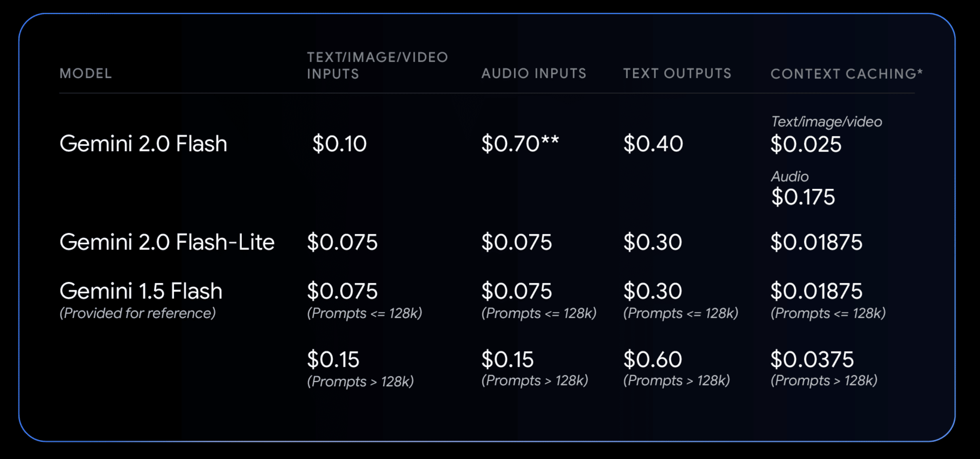The height and width of the screenshot is (459, 980).
Task: Click the TEXT OUTPUTS column header
Action: (677, 74)
